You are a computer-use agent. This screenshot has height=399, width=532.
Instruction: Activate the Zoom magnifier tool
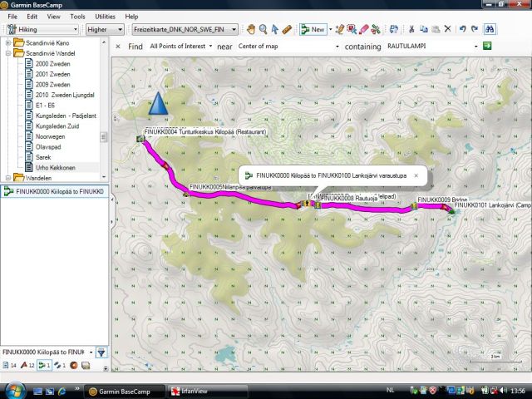[263, 29]
